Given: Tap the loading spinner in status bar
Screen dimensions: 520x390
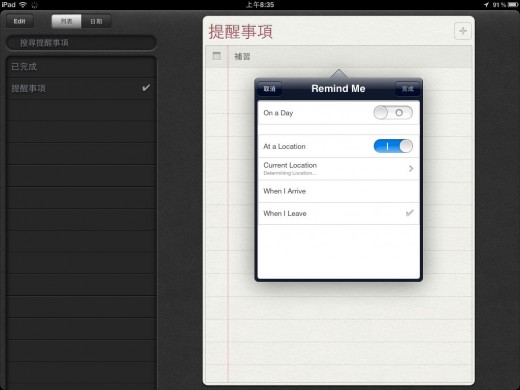Looking at the screenshot, I should (x=34, y=5).
